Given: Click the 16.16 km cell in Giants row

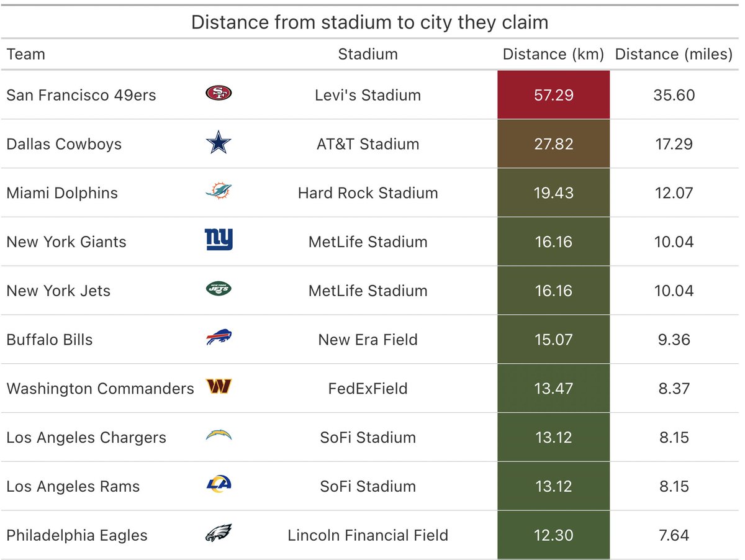Looking at the screenshot, I should pos(553,242).
